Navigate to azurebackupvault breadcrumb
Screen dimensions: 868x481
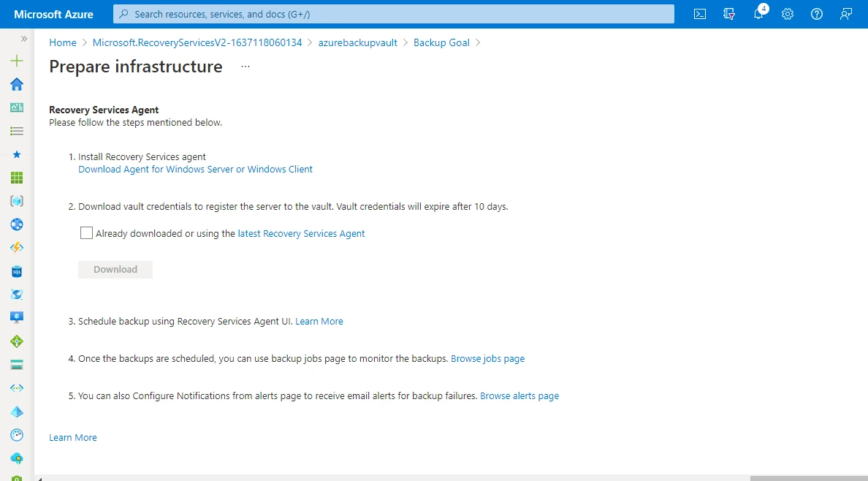pyautogui.click(x=357, y=42)
